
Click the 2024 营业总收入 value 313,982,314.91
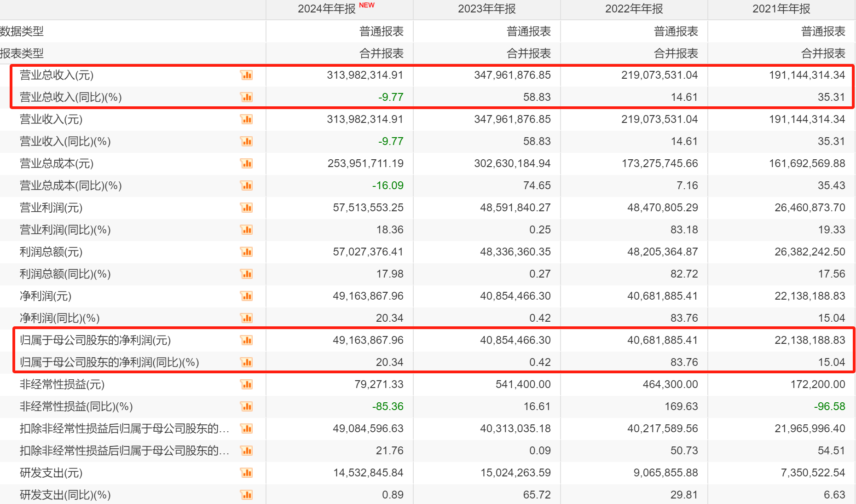tap(365, 75)
